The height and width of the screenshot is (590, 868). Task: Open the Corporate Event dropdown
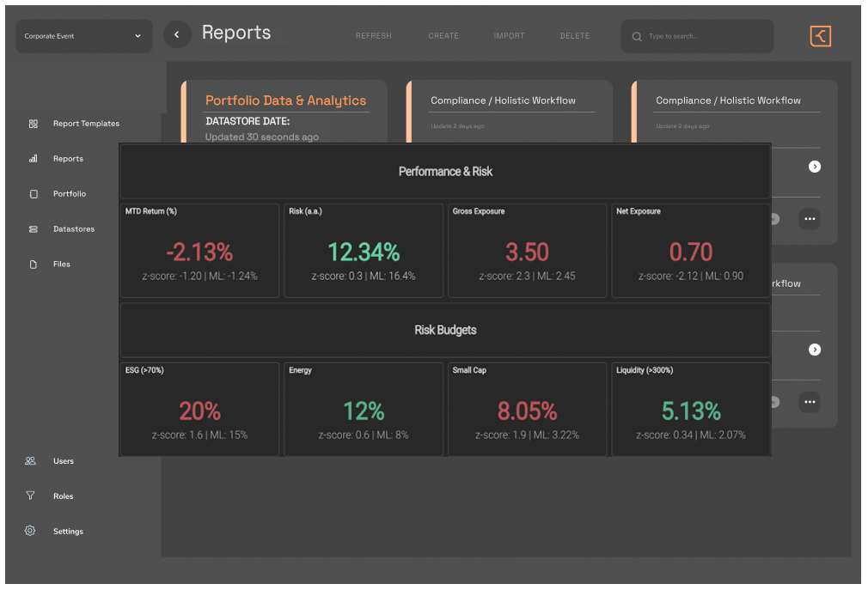83,36
